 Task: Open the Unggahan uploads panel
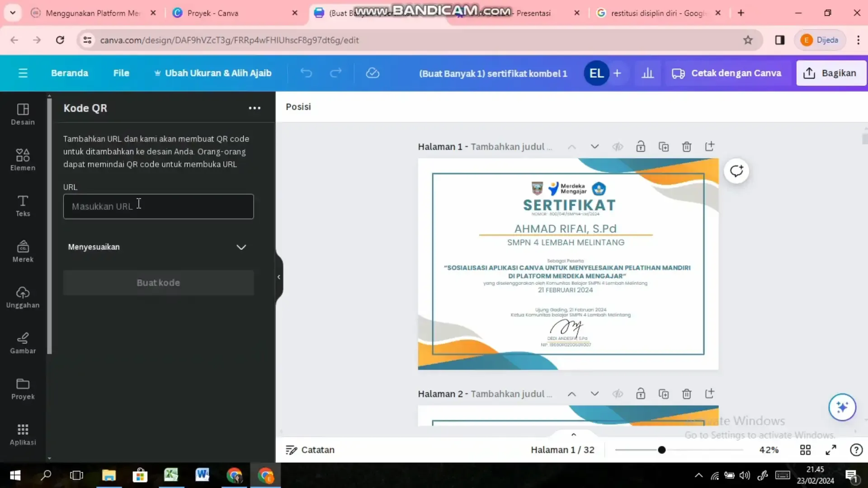[x=23, y=297]
